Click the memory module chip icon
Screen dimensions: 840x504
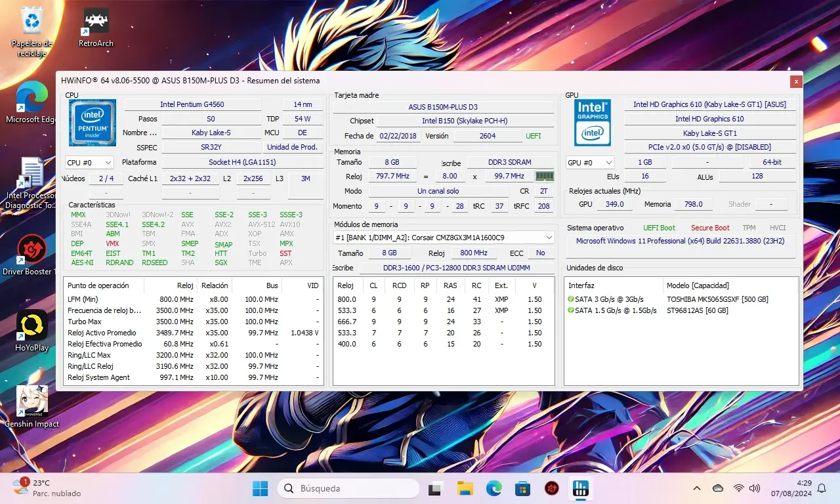tap(545, 176)
